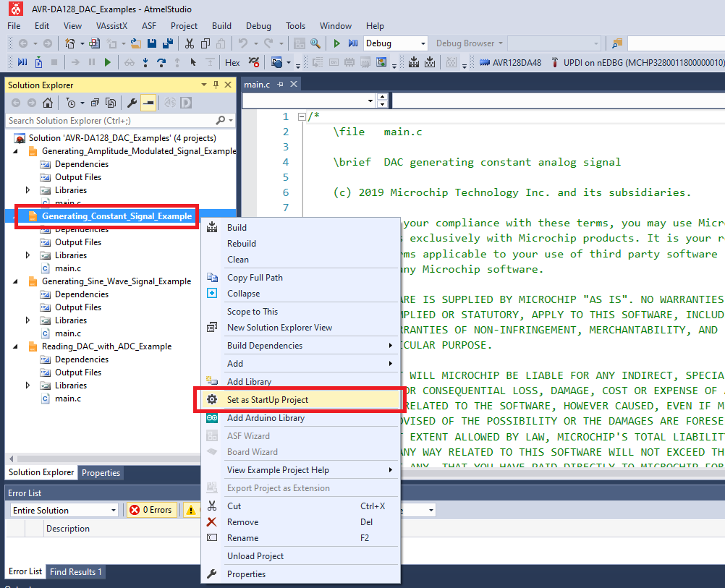Viewport: 725px width, 588px height.
Task: Open the New Project icon dropdown arrow
Action: point(82,44)
